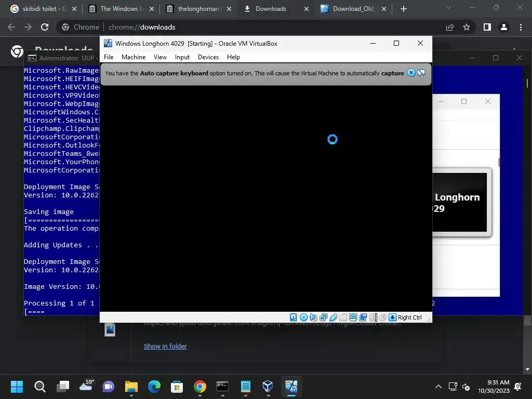
Task: Open the weather widget showing 59°
Action: [86, 385]
